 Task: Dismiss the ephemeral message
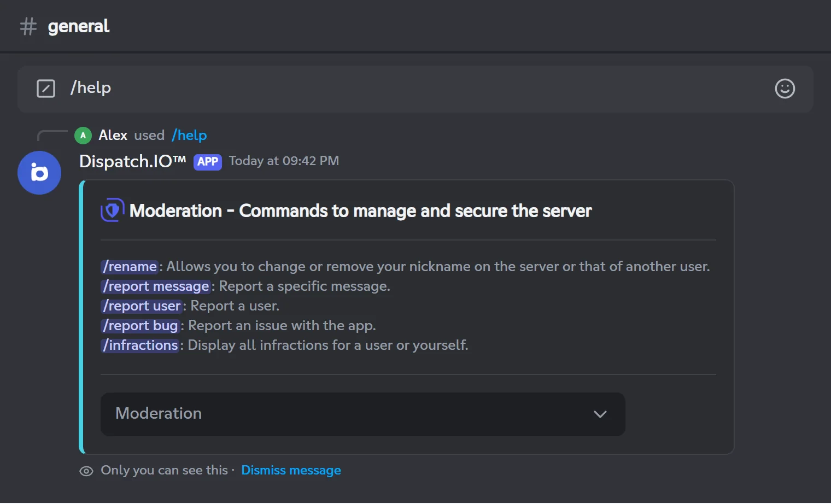(x=291, y=470)
